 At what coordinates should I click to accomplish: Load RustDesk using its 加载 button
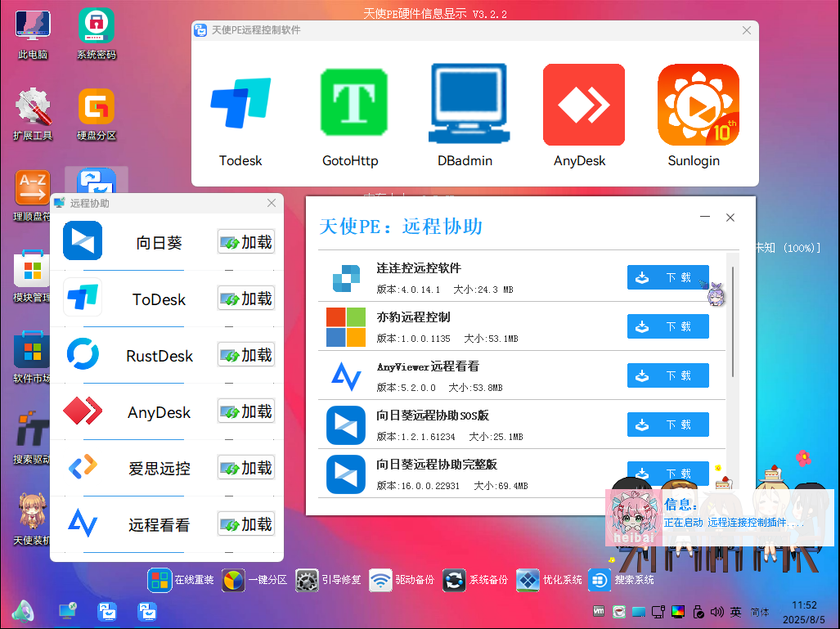245,354
